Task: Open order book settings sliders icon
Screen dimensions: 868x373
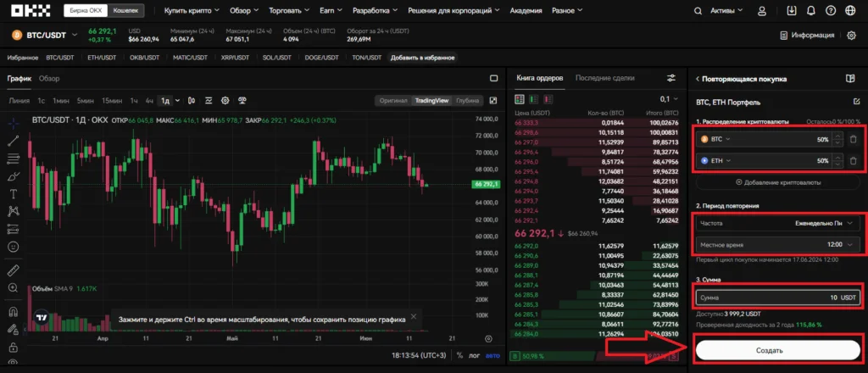Action: (671, 79)
